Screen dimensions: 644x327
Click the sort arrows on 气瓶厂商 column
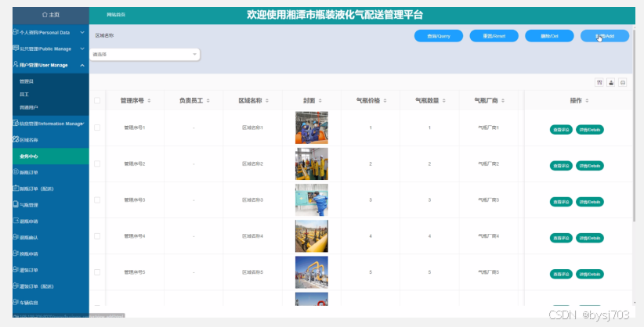503,101
